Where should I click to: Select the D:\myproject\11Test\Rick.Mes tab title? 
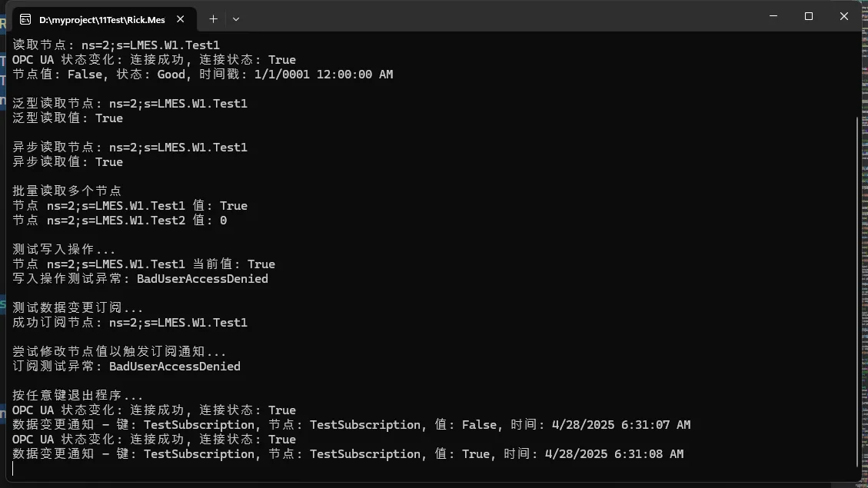point(101,19)
